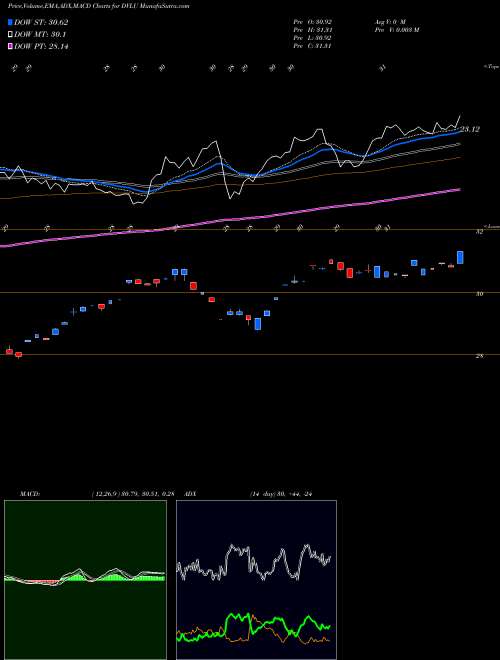Open the dark blue ADX indicator chart
The image size is (500, 660).
(256, 580)
